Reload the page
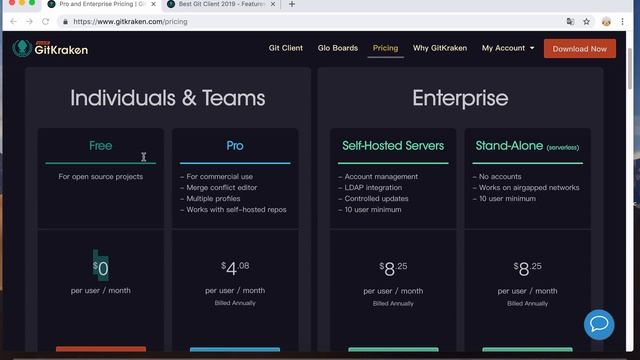This screenshot has height=360, width=640. (45, 22)
